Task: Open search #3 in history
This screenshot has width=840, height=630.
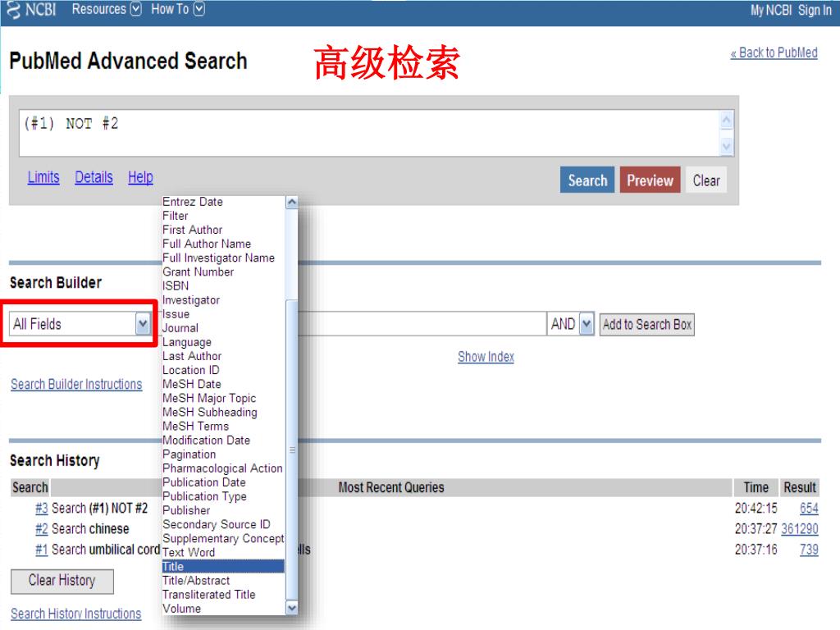Action: 41,509
